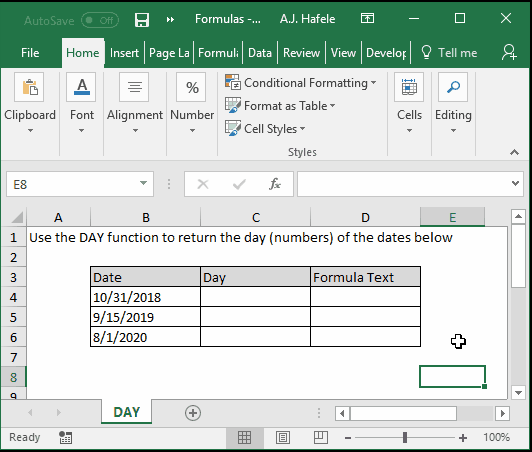The image size is (532, 452).
Task: Select the DAY sheet tab
Action: point(127,412)
